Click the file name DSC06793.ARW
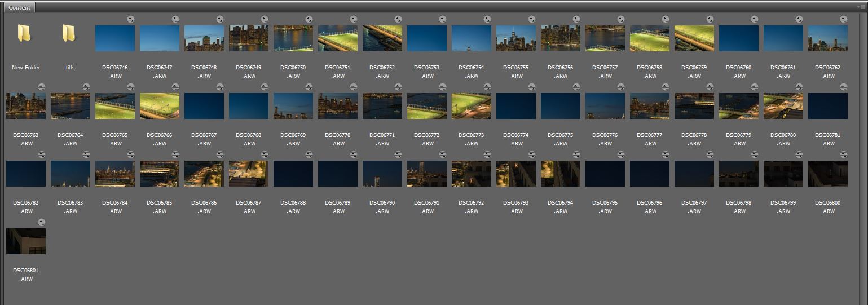The image size is (868, 305). coord(516,207)
